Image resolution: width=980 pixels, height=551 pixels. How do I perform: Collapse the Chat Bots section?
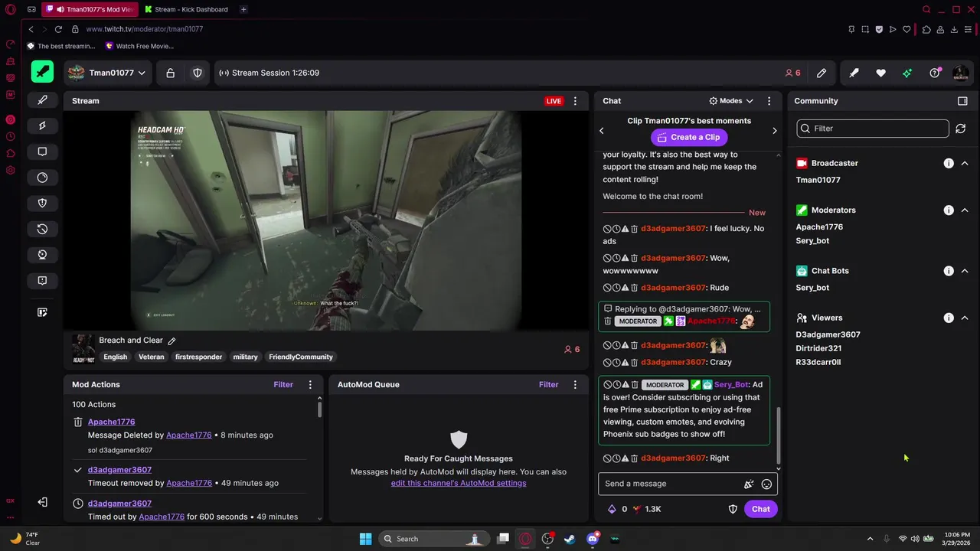click(965, 271)
